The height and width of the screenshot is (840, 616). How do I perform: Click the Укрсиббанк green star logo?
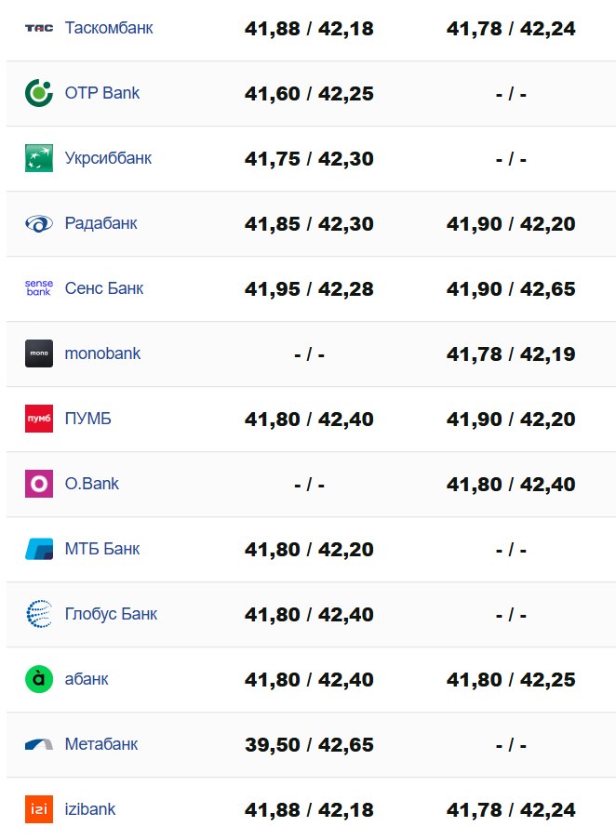point(39,158)
